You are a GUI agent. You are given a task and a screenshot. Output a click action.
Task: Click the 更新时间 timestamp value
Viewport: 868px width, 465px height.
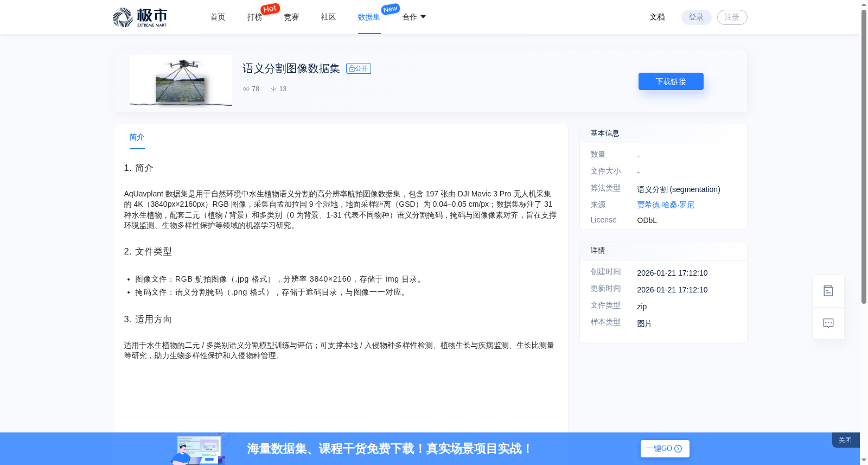(x=672, y=290)
